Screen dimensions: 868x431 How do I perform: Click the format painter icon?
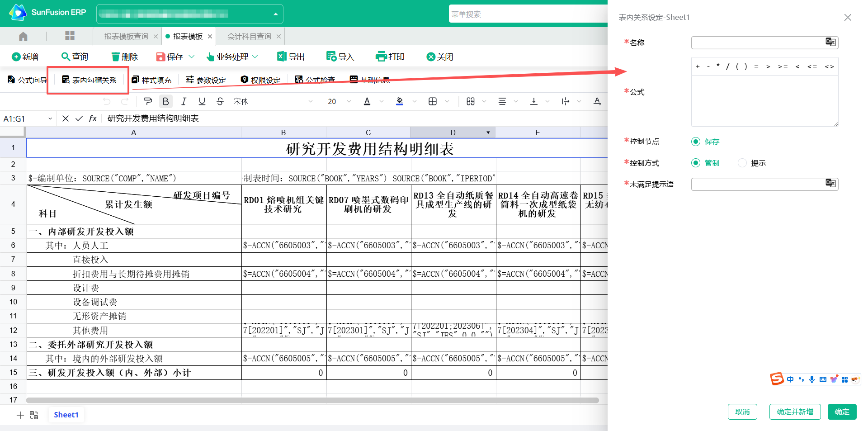coord(147,101)
